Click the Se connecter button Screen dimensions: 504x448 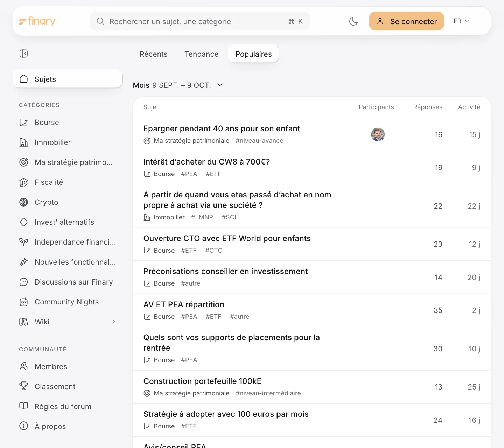406,21
